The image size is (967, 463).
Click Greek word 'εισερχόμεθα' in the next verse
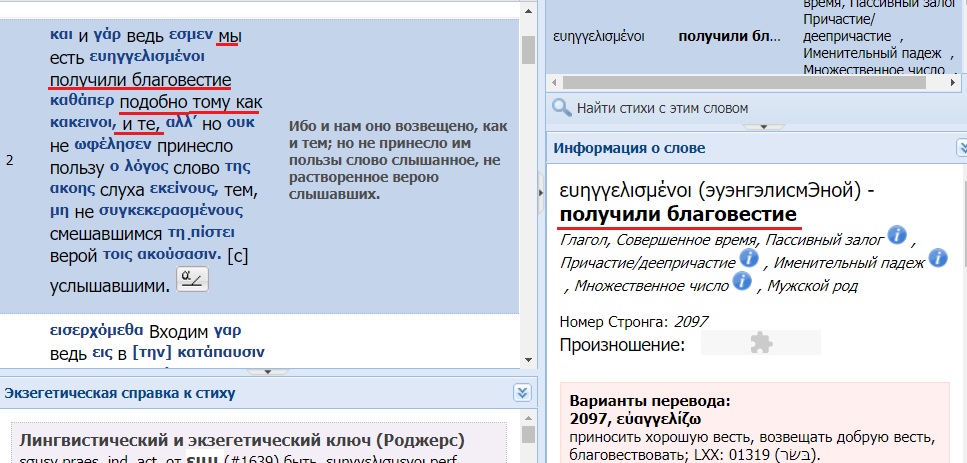[x=96, y=329]
